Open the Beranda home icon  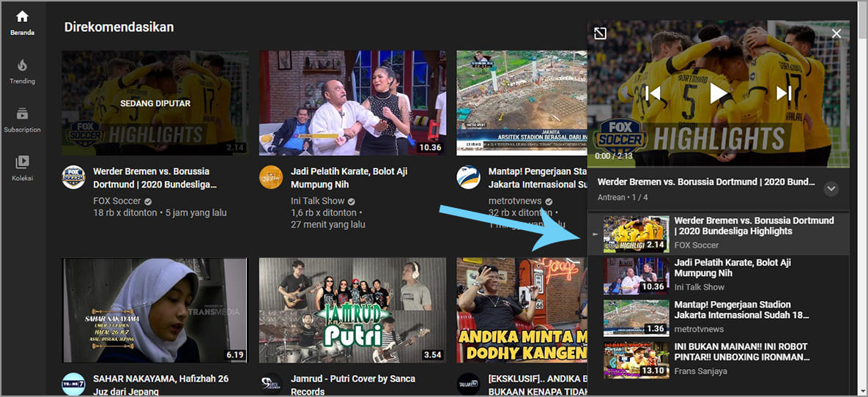point(22,17)
